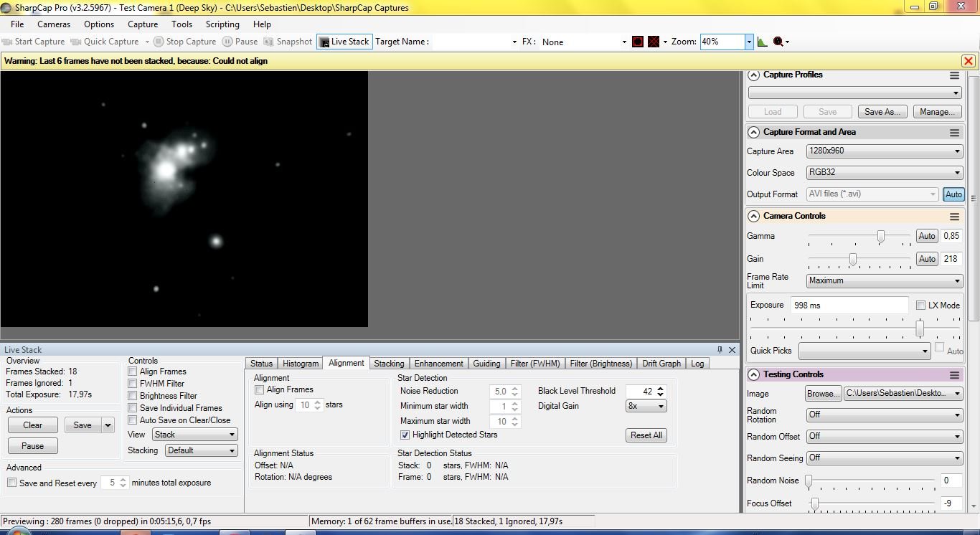Click the Save As... profile button
The image size is (980, 535).
pyautogui.click(x=882, y=112)
